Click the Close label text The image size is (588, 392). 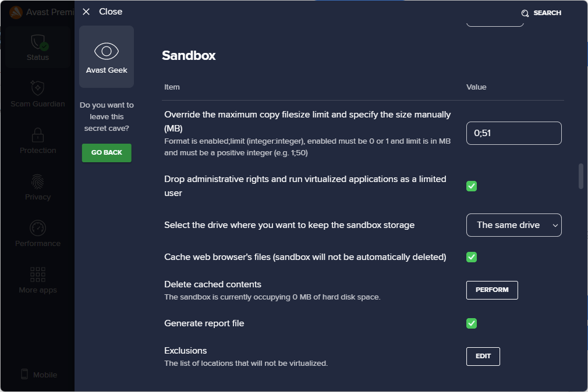tap(111, 12)
